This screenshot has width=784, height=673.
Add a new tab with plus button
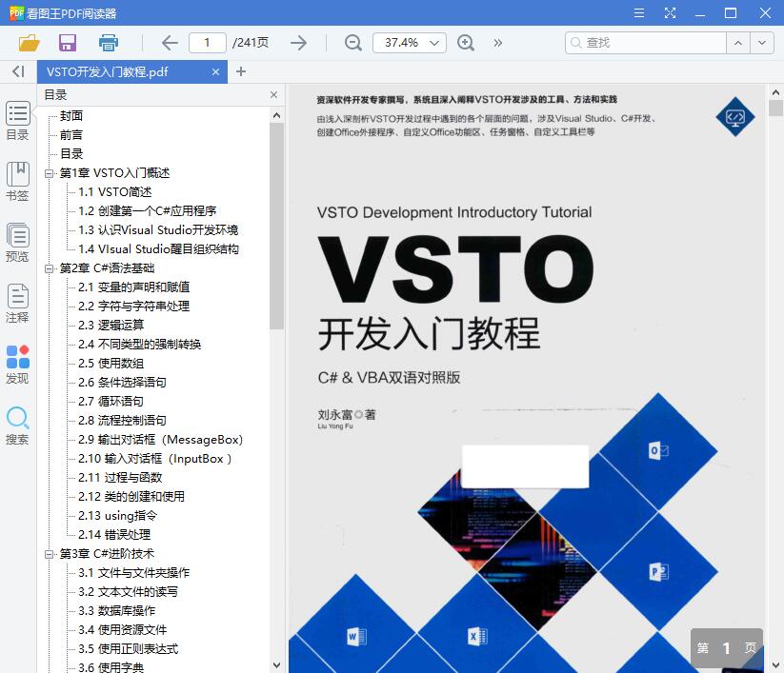pos(241,71)
